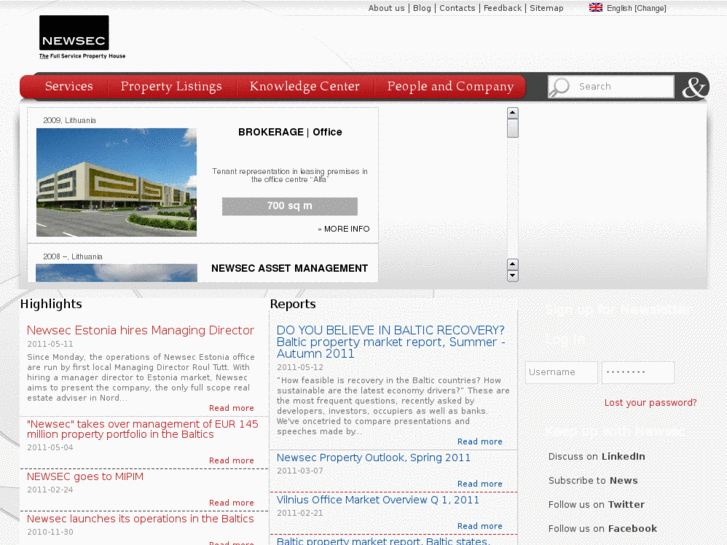This screenshot has width=727, height=545.
Task: Click Discuss on LinkedIn
Action: tap(596, 457)
